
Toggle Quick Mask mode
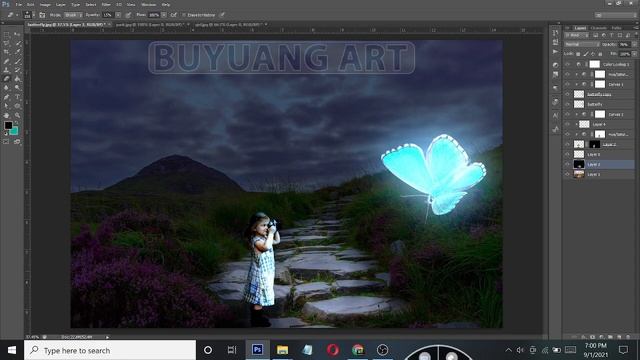pyautogui.click(x=6, y=142)
